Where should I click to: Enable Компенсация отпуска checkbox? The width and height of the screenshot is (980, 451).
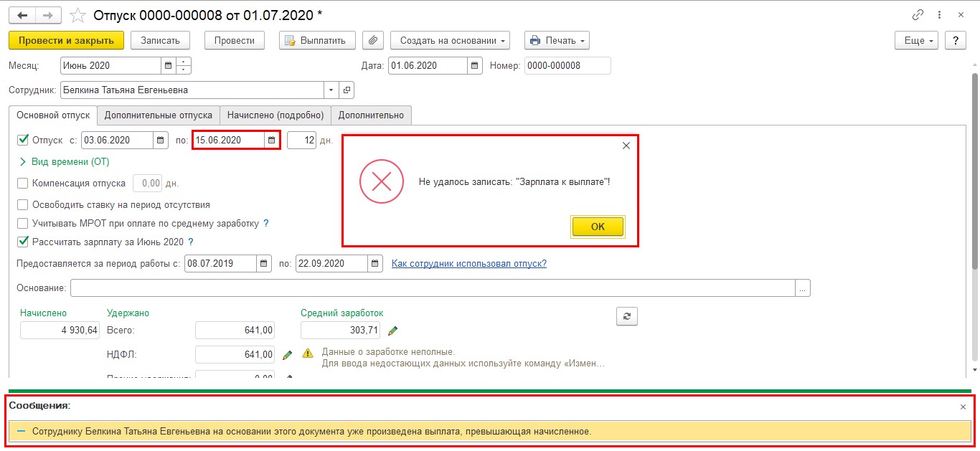pos(23,184)
